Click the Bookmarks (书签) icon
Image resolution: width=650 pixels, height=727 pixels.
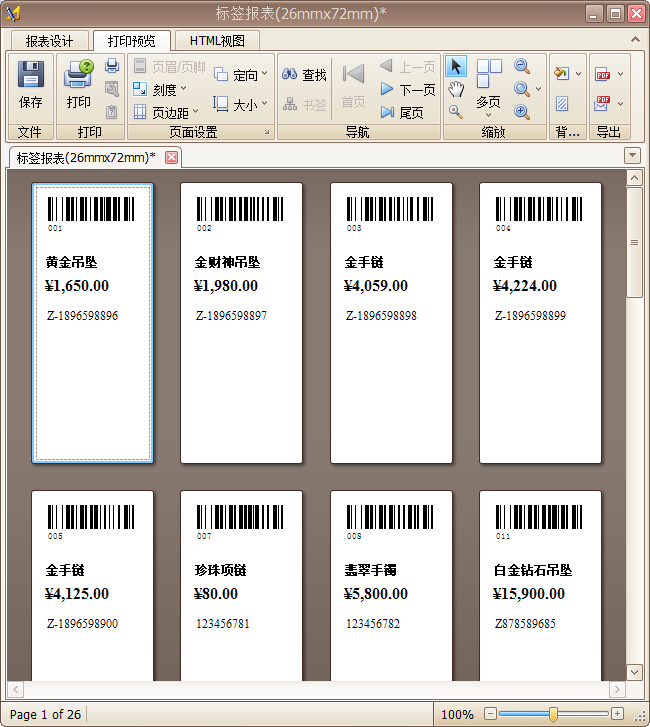pos(290,104)
